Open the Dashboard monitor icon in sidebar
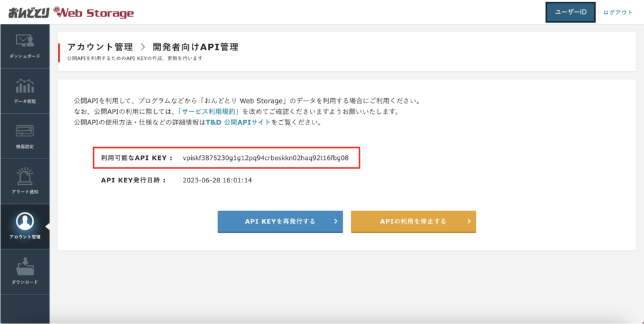644x324 pixels. pyautogui.click(x=25, y=42)
